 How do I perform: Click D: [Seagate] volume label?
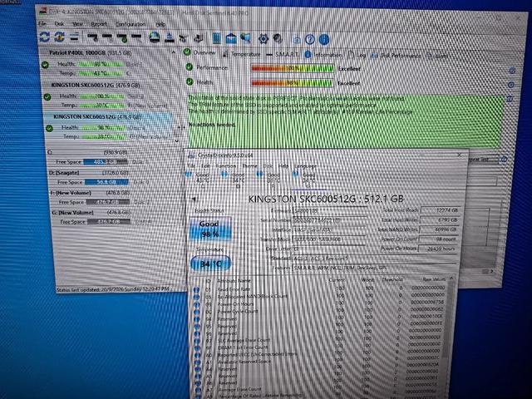[65, 173]
